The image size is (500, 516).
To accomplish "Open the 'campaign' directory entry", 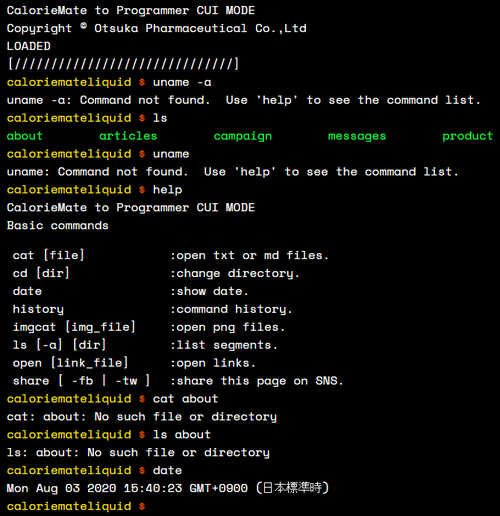I will (243, 136).
